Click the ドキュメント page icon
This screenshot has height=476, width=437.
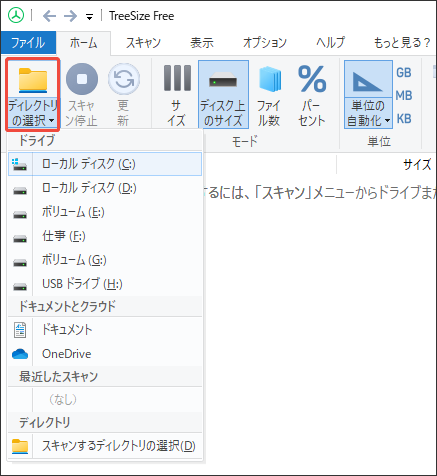(x=20, y=330)
